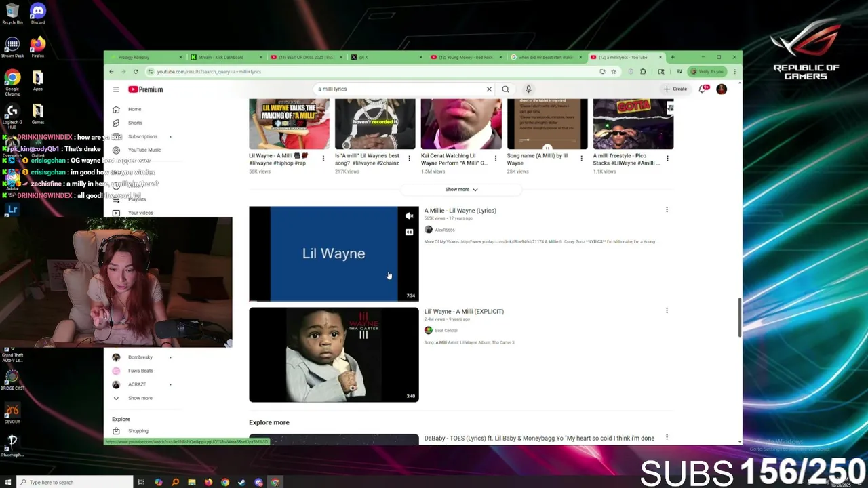Open options for Song name A Milli short
This screenshot has width=868, height=488.
point(581,159)
